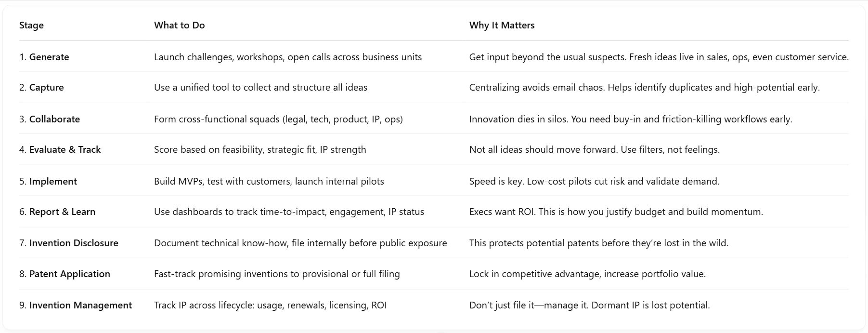Viewport: 868px width, 333px height.
Task: Click "Innovation dies in silos" explanation text
Action: coord(519,120)
